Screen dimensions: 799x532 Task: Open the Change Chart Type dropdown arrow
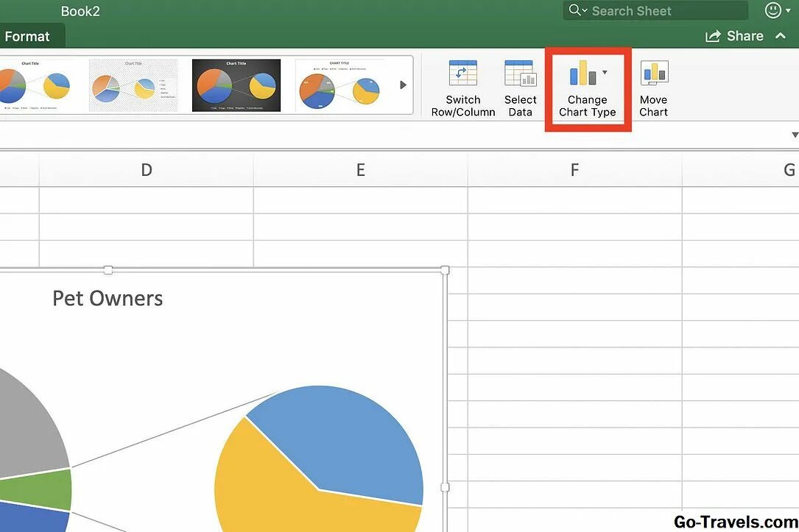tap(605, 72)
